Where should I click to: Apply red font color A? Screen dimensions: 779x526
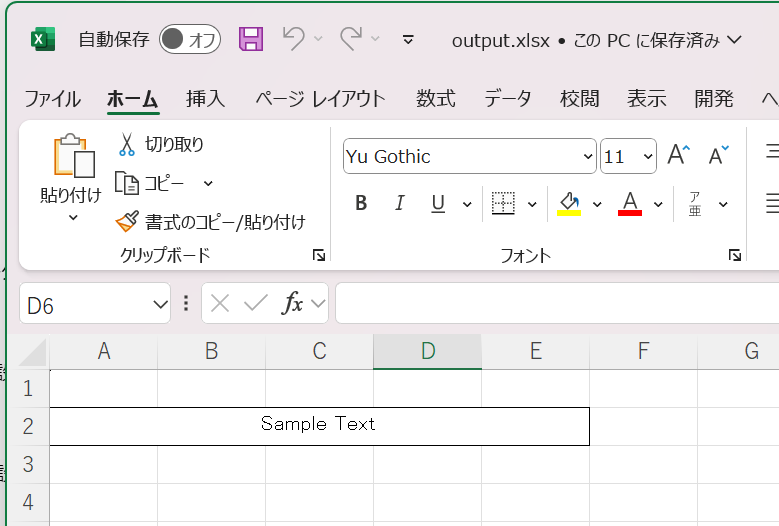tap(630, 203)
